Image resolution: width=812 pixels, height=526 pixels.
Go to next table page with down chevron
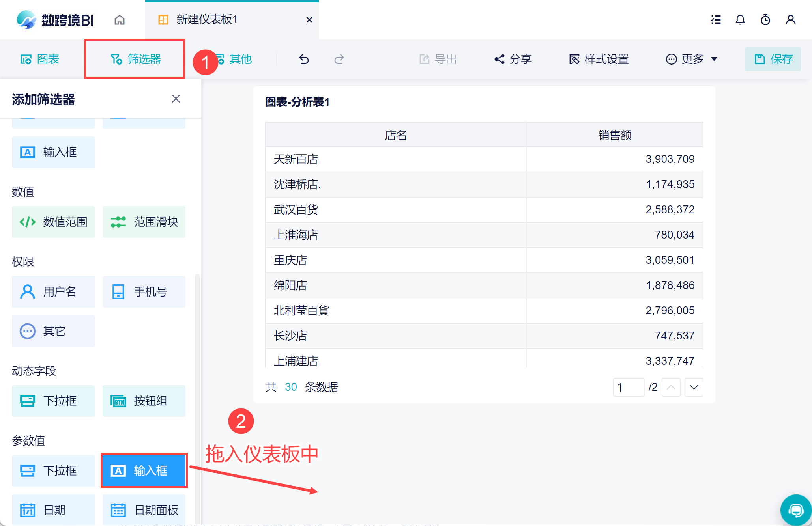[694, 387]
